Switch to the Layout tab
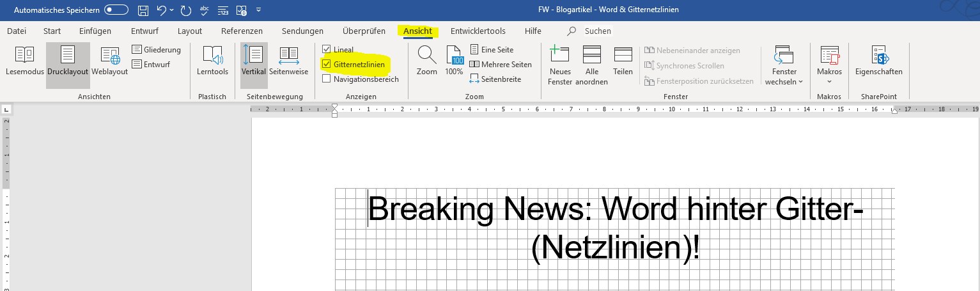Screen dimensions: 980x291 [190, 31]
